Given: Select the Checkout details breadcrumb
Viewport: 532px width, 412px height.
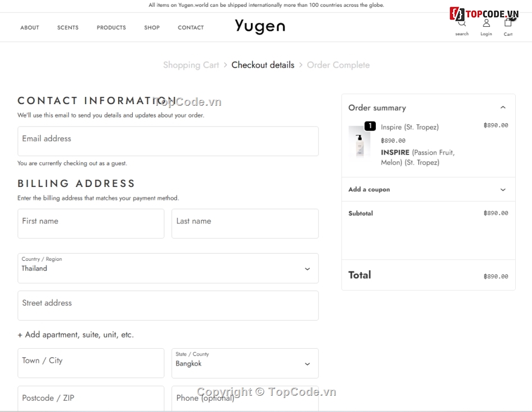Looking at the screenshot, I should pos(263,65).
